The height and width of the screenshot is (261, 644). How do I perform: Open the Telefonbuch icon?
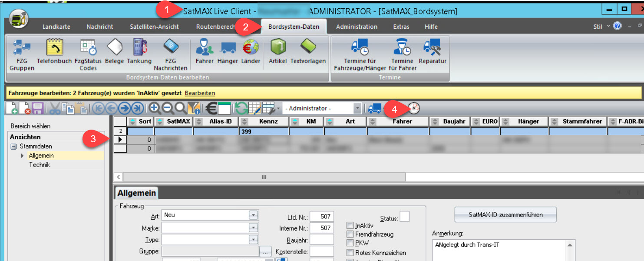[54, 51]
